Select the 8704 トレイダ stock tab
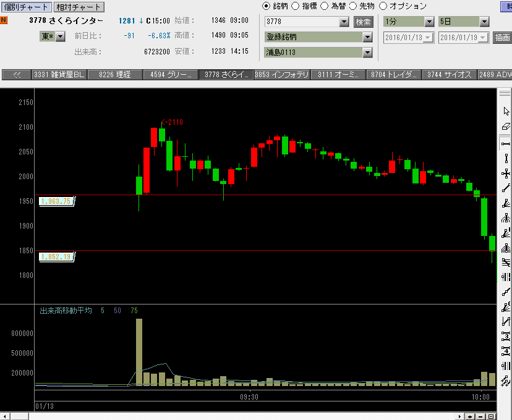The height and width of the screenshot is (420, 512). click(x=394, y=75)
